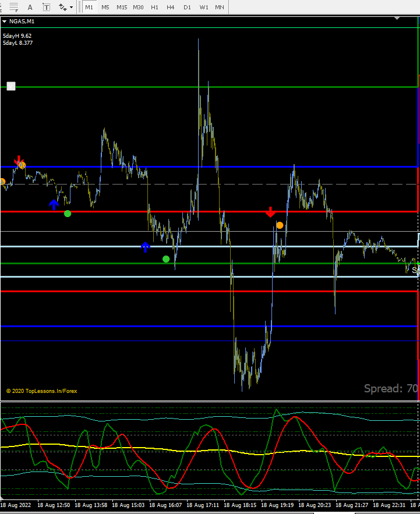Switch chart to M1 timeframe
The image size is (420, 514).
[x=89, y=7]
